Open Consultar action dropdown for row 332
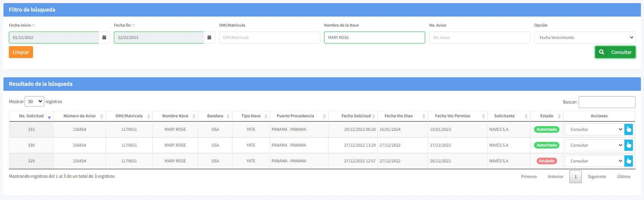 tap(594, 130)
